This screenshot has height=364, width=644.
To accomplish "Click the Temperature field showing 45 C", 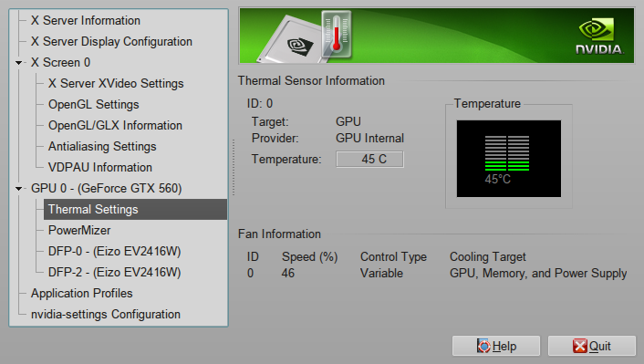I will click(x=369, y=159).
